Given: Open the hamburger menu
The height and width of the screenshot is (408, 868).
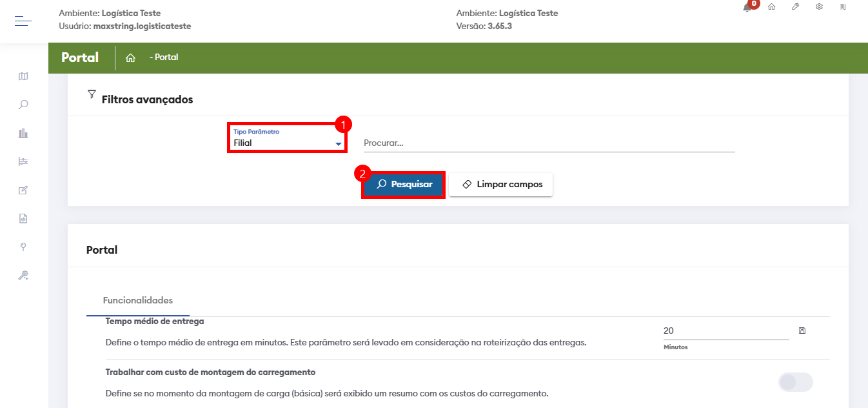Looking at the screenshot, I should pos(23,21).
